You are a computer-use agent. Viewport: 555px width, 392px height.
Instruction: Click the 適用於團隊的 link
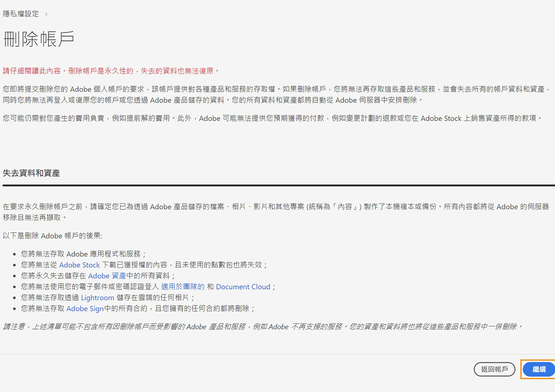point(183,287)
